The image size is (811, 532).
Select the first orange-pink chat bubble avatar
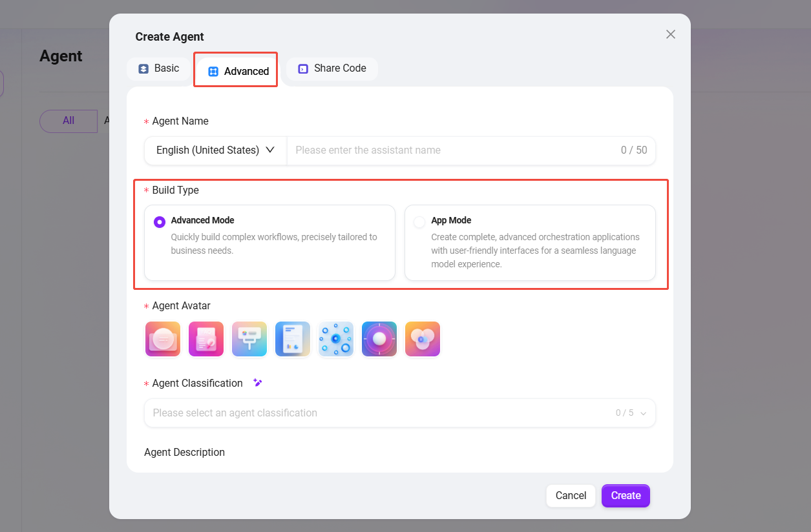(x=163, y=339)
